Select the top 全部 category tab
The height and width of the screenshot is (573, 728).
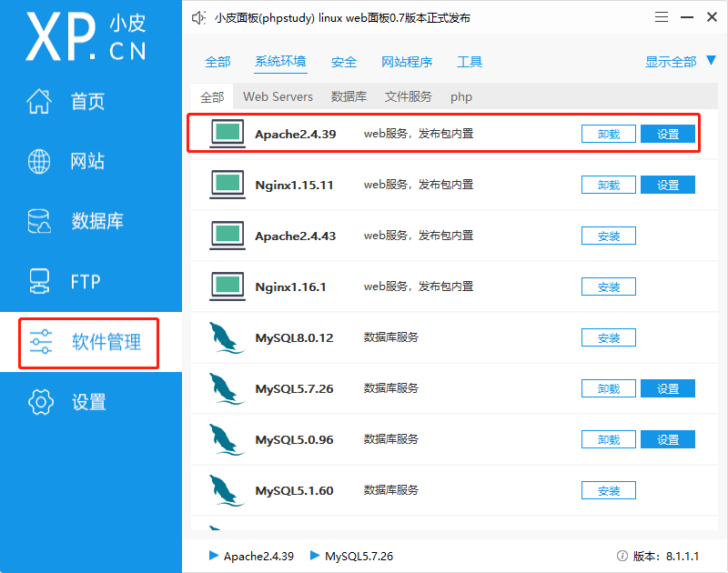click(217, 62)
